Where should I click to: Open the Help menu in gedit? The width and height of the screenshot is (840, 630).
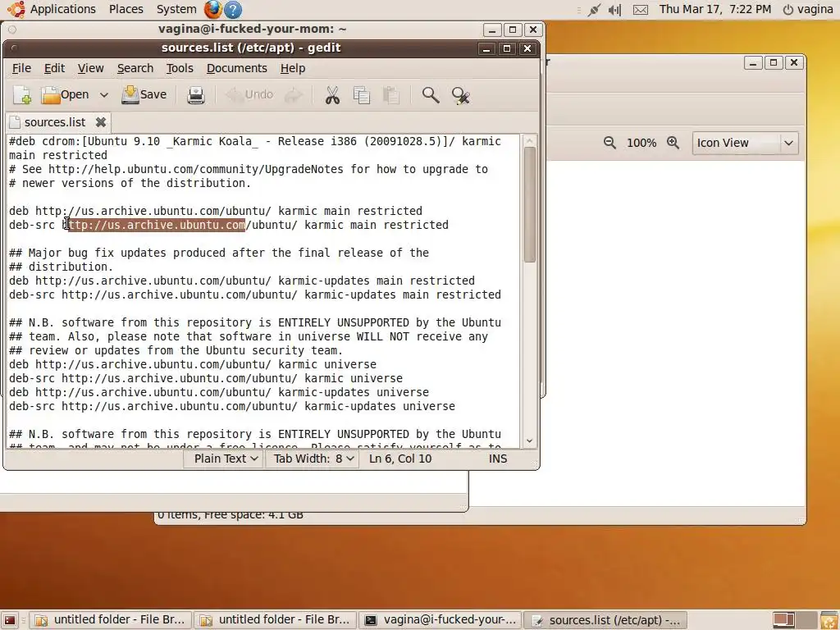[293, 69]
